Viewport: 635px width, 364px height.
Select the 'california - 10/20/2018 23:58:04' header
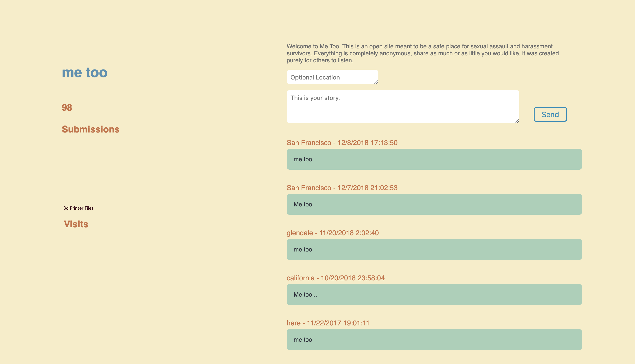(x=335, y=278)
